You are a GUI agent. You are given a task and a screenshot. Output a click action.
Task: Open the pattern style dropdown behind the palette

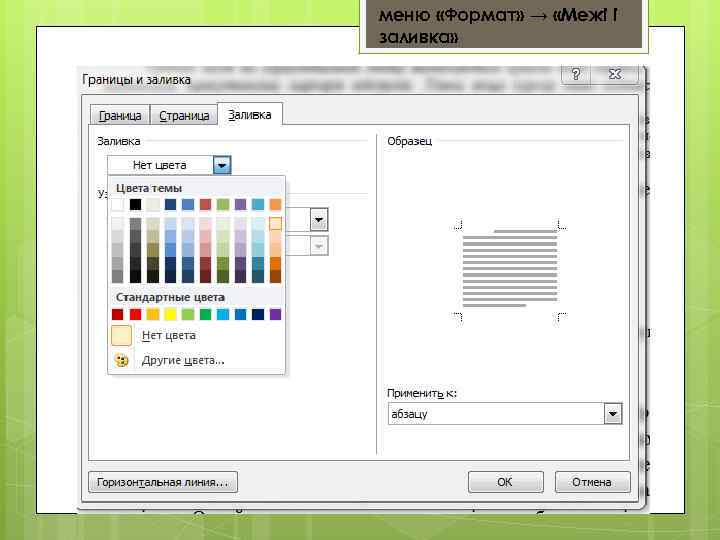319,220
